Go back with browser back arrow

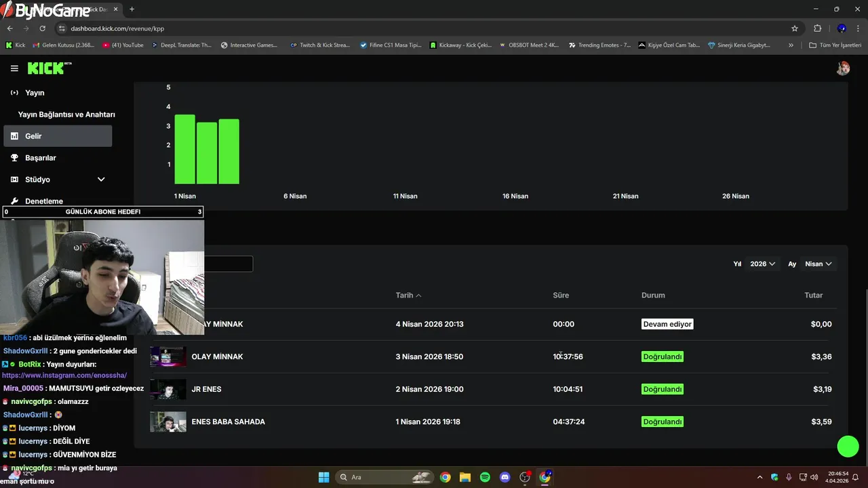(x=9, y=28)
